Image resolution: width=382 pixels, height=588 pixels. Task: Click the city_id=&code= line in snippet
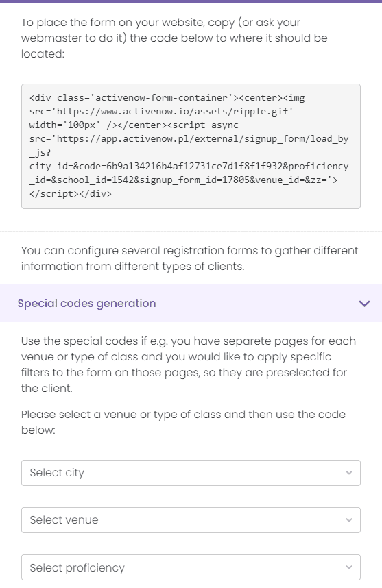coord(189,166)
